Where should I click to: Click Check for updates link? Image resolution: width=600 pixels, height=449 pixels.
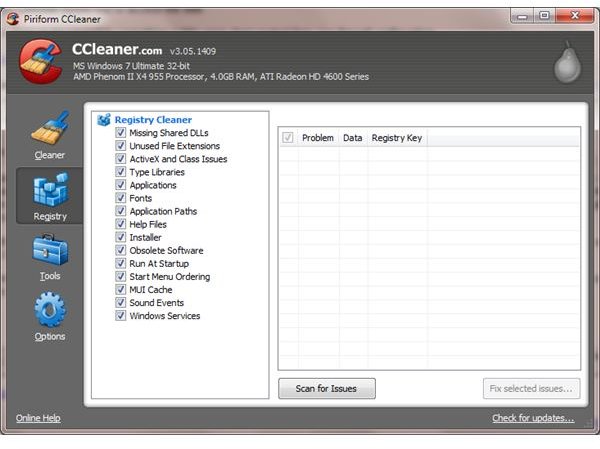533,418
